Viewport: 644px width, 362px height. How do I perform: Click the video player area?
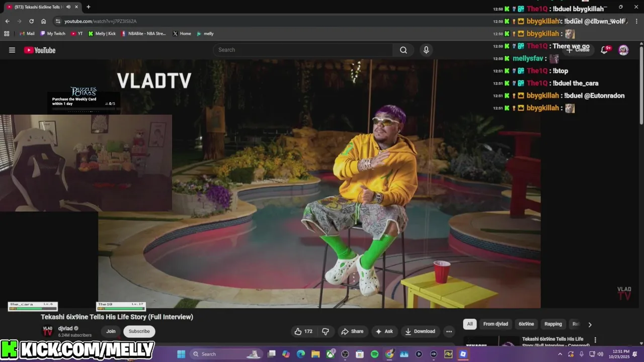pyautogui.click(x=319, y=184)
